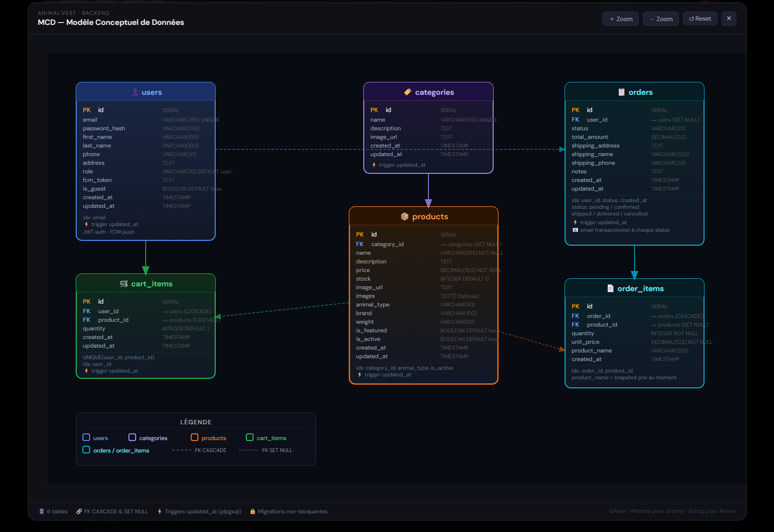
Task: Select the category_id row in products table
Action: [387, 244]
